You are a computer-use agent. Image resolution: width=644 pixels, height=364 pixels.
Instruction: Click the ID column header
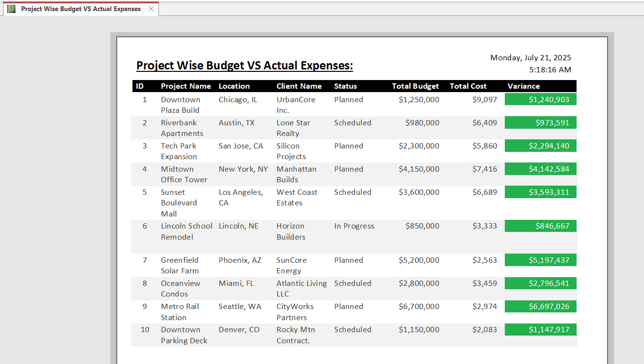140,86
